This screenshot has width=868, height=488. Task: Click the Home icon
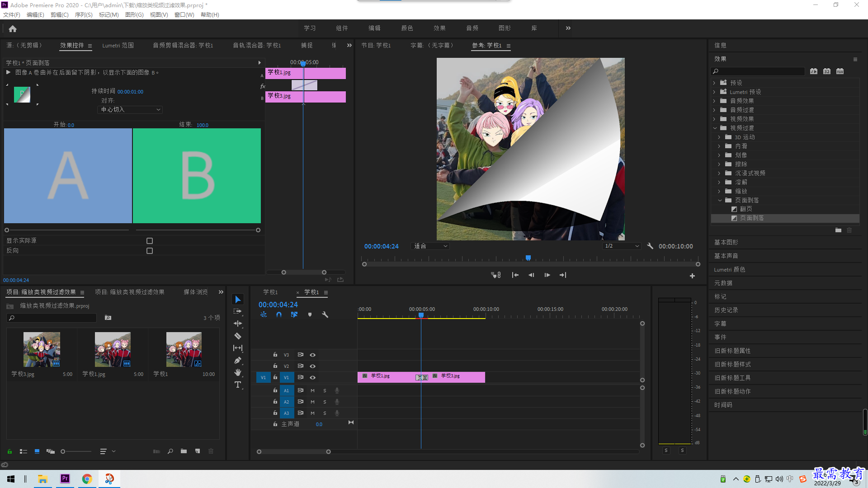[x=13, y=28]
